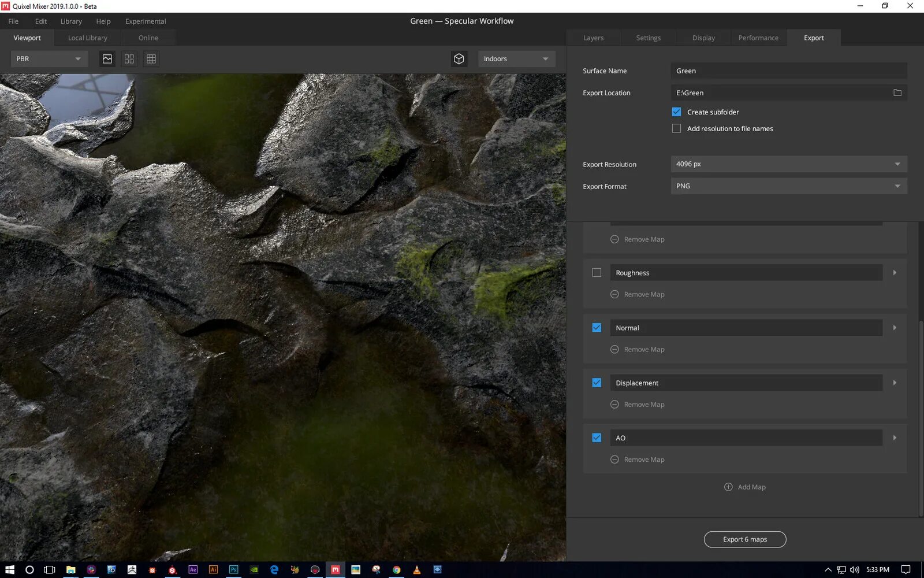Viewport: 924px width, 578px height.
Task: Open VLC media player from taskbar
Action: pos(416,569)
